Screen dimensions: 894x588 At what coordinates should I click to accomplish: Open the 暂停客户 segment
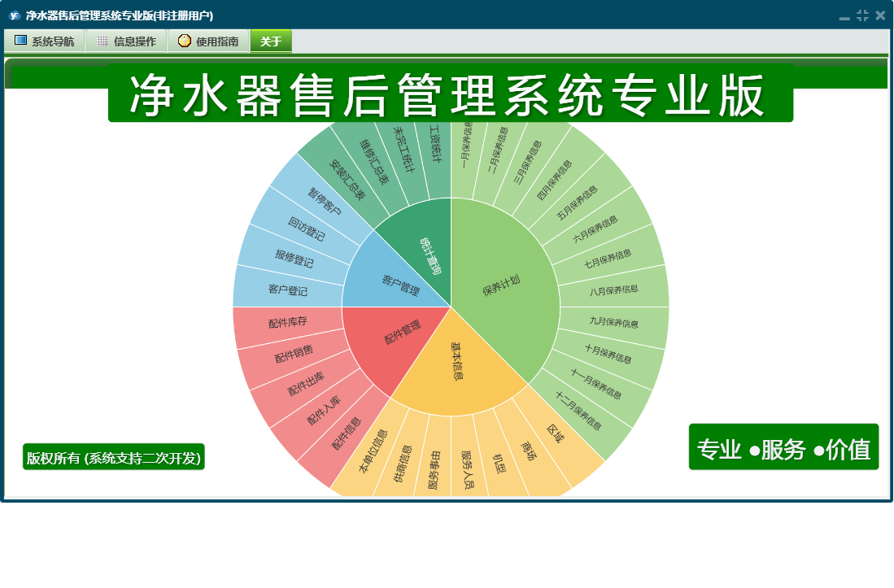325,202
